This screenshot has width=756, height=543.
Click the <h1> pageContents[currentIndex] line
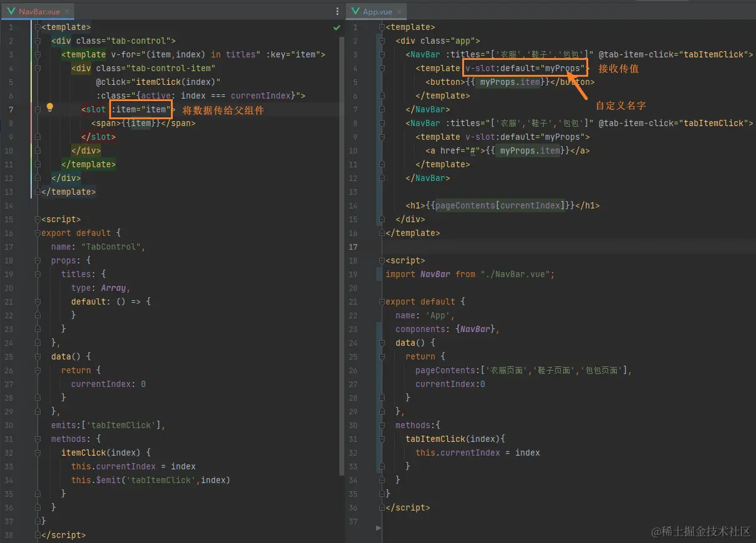[x=502, y=206]
